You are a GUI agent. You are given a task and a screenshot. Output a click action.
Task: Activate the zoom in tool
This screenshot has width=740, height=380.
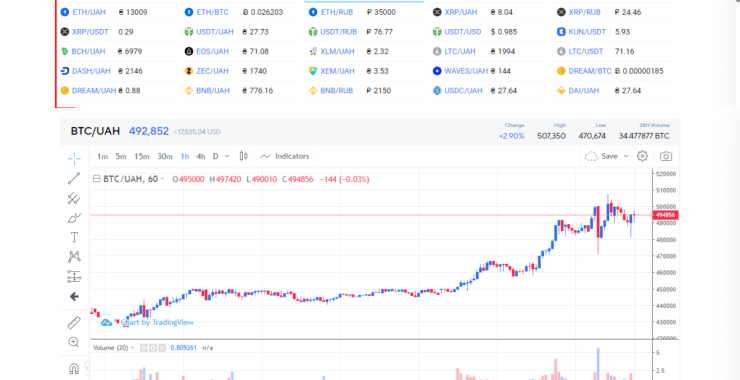click(x=74, y=342)
